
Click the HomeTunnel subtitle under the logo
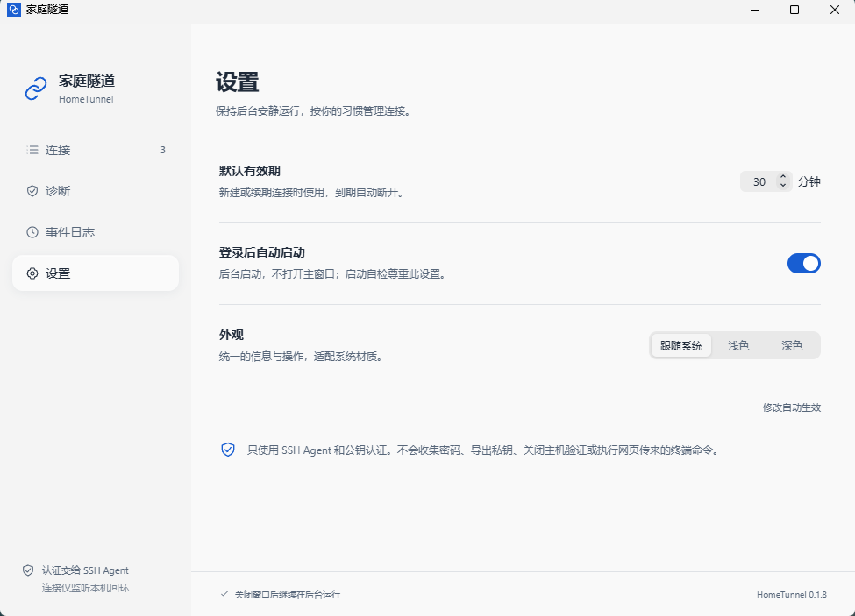click(x=86, y=99)
